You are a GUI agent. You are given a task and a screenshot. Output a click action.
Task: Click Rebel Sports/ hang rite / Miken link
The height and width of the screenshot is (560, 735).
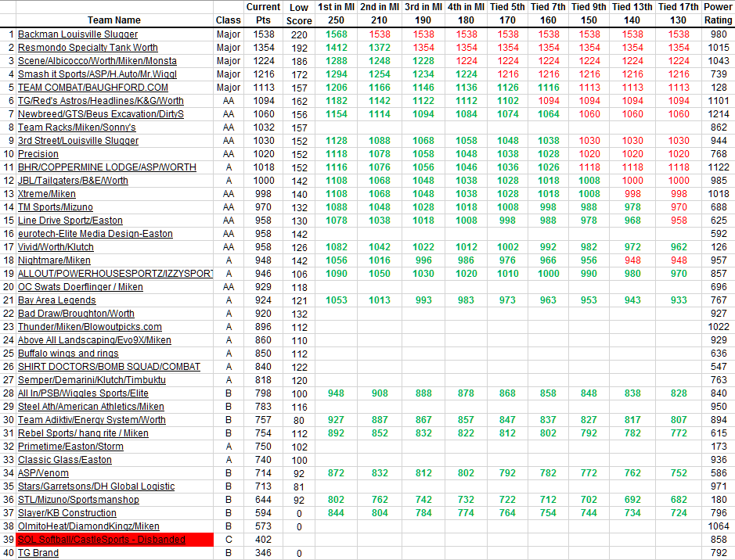click(83, 433)
